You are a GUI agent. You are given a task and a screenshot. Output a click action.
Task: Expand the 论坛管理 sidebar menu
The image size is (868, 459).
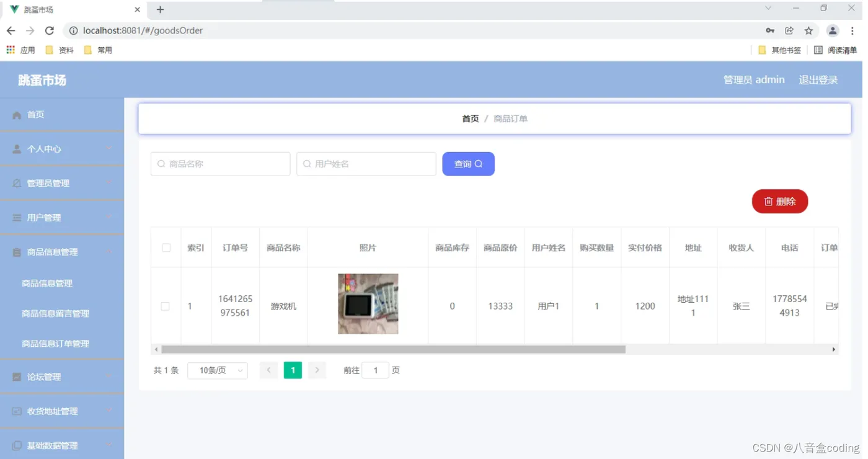coord(62,377)
